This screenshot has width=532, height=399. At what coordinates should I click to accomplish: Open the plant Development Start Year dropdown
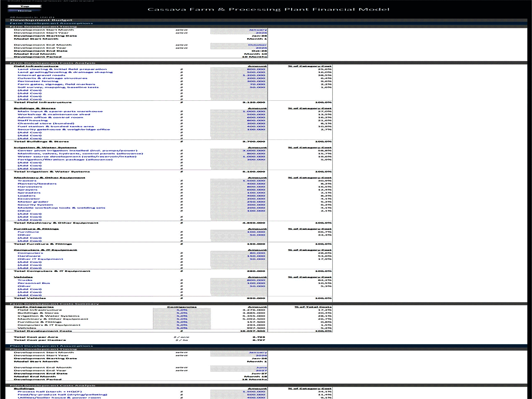coord(239,355)
